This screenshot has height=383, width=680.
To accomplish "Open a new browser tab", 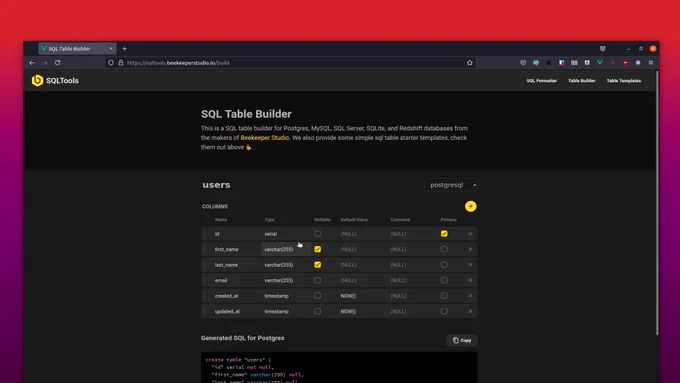I will pyautogui.click(x=124, y=49).
